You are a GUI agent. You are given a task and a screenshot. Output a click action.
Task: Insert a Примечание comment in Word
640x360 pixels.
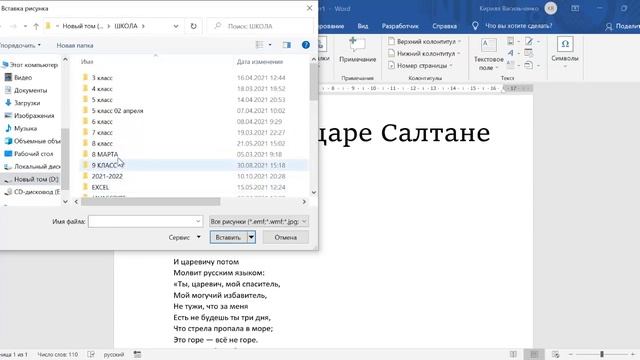358,50
